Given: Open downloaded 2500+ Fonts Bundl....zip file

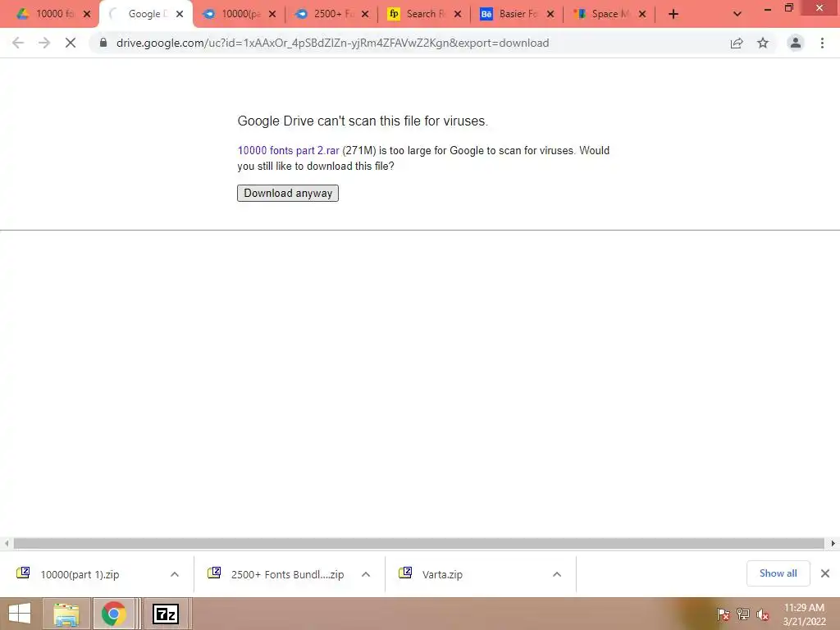Looking at the screenshot, I should pyautogui.click(x=287, y=574).
